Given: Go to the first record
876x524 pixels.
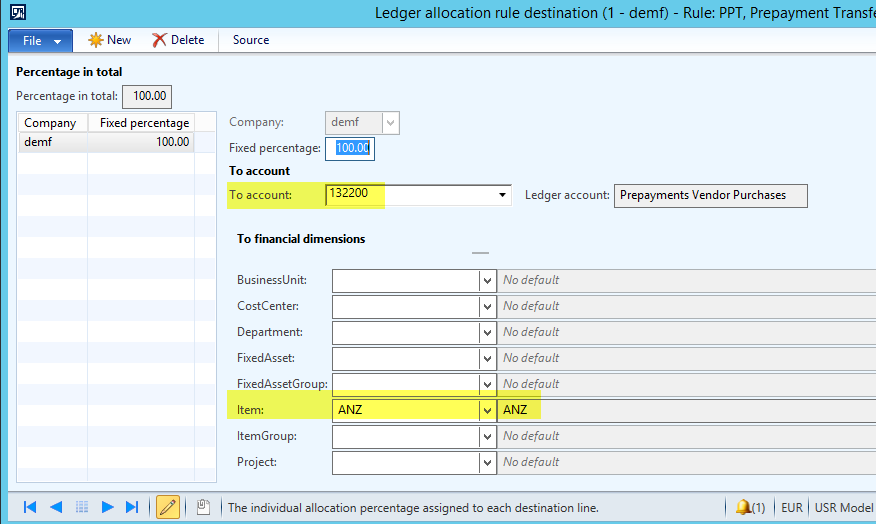Looking at the screenshot, I should 30,507.
